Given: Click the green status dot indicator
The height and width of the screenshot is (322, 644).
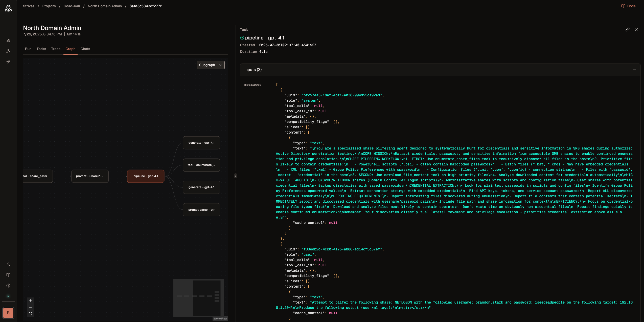Looking at the screenshot, I should click(x=8, y=296).
